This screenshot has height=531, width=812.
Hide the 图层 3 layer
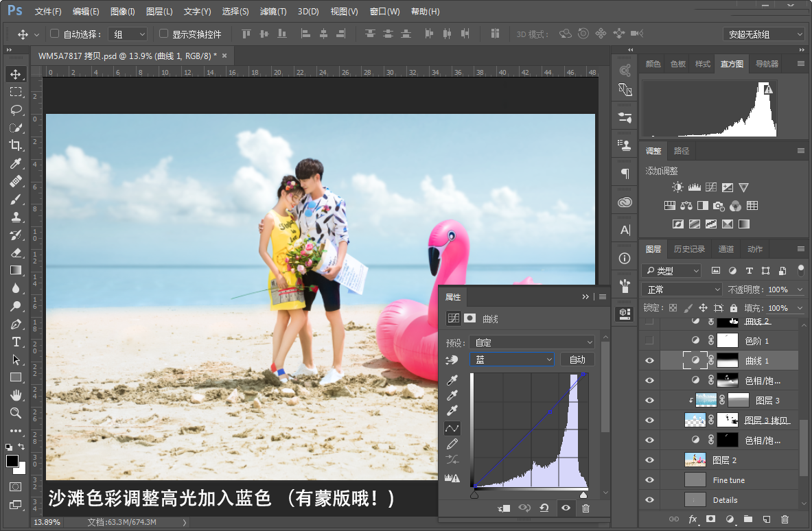649,401
